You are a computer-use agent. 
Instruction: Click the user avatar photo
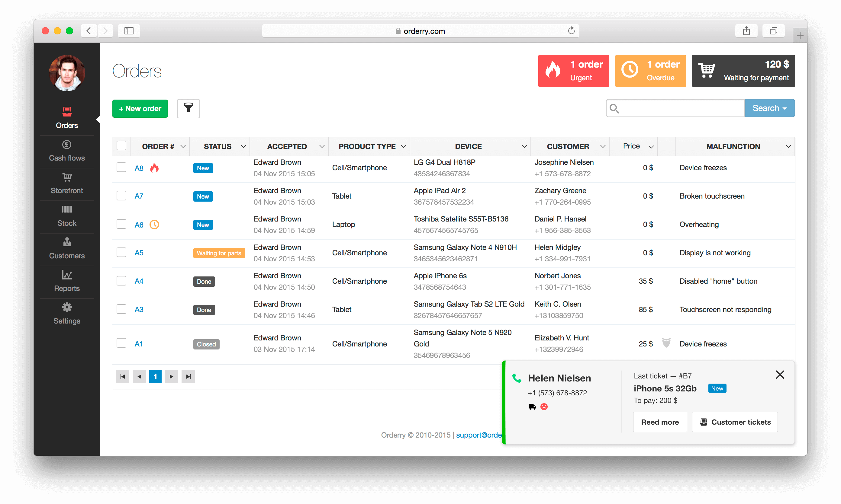click(67, 73)
